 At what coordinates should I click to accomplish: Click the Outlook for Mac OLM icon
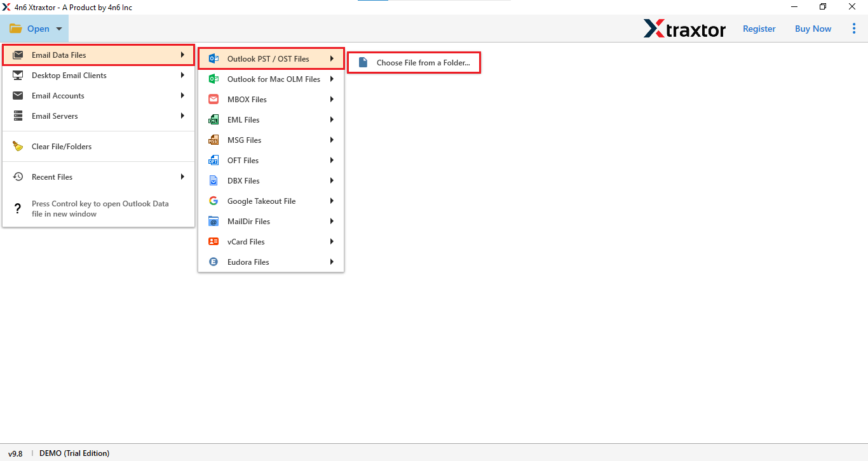click(x=214, y=79)
